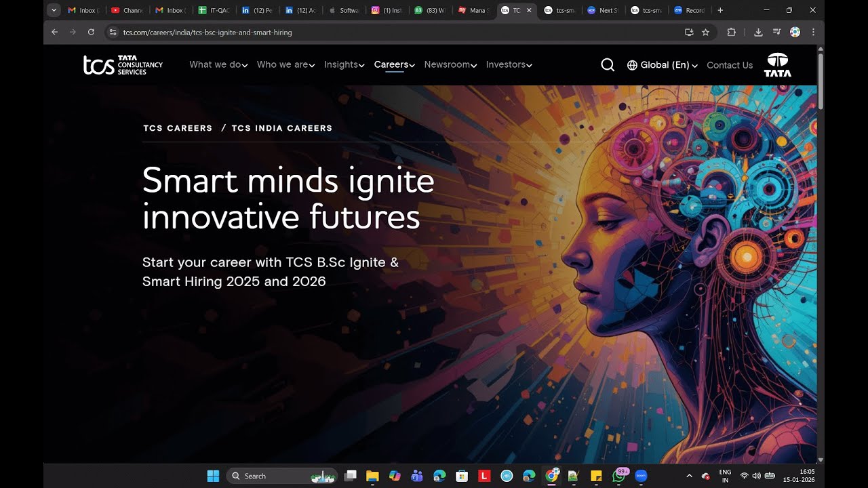View site information icon beside the URL
This screenshot has width=868, height=488.
(x=113, y=32)
